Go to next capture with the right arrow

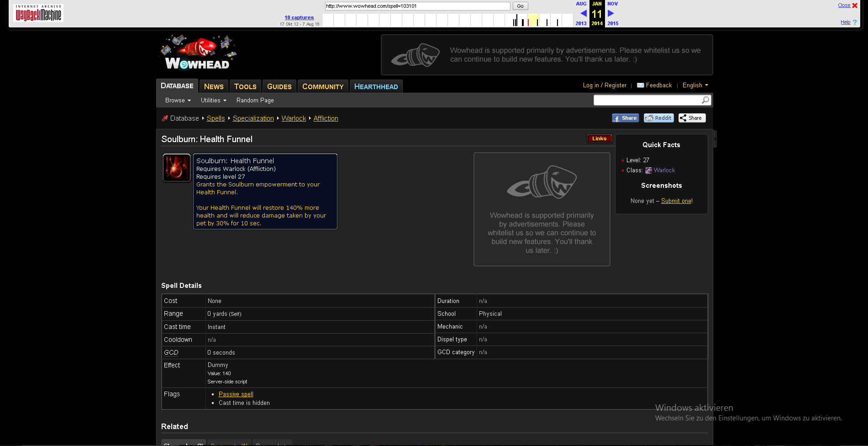[611, 13]
